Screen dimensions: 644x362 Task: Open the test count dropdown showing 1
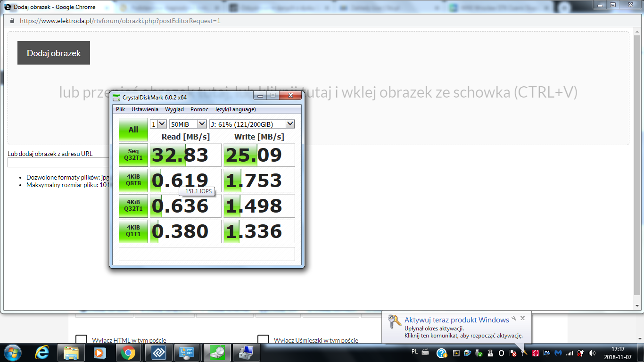(158, 124)
